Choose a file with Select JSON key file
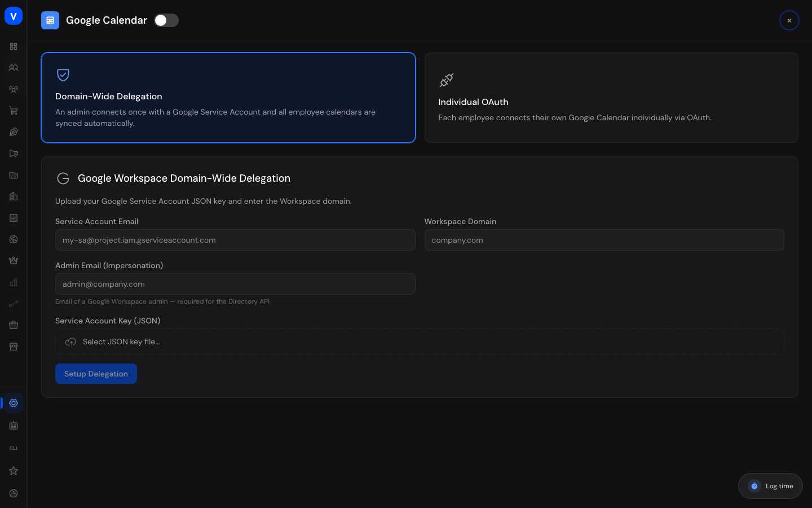The image size is (812, 508). click(x=420, y=341)
